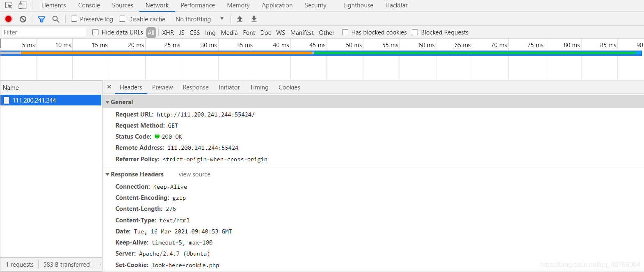Click the green download segment in timeline overview

click(x=475, y=53)
